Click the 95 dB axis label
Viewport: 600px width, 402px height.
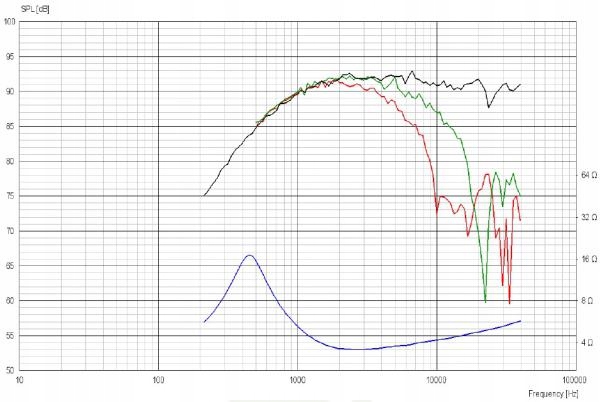pos(10,57)
